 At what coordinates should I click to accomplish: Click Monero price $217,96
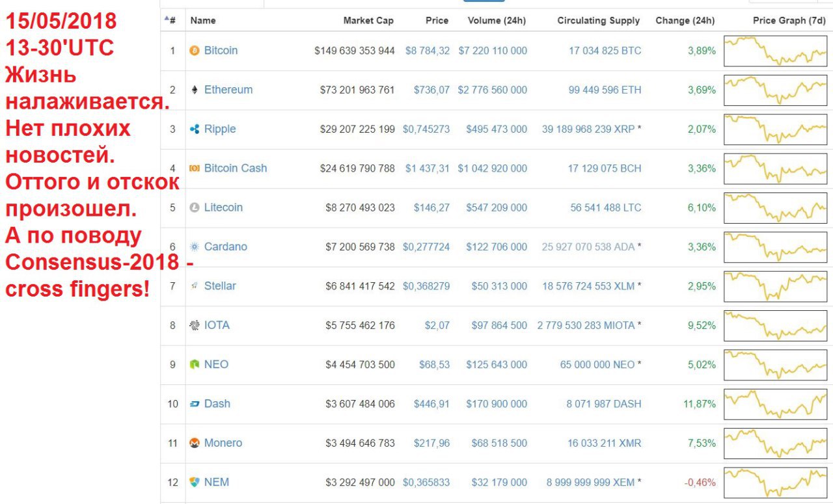click(431, 443)
